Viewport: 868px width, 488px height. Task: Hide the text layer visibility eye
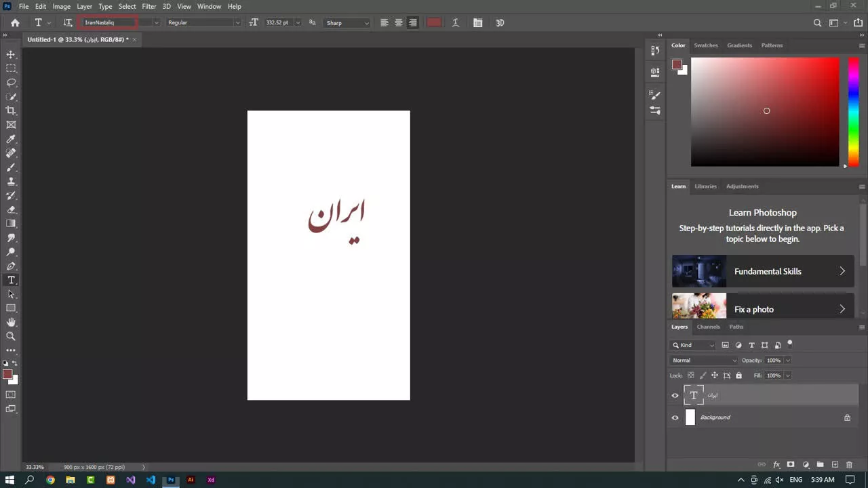click(675, 395)
